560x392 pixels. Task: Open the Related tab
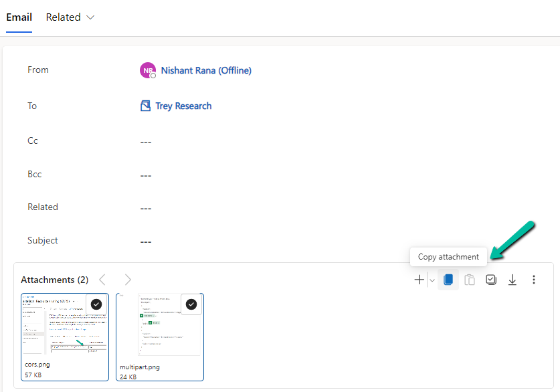[x=64, y=17]
